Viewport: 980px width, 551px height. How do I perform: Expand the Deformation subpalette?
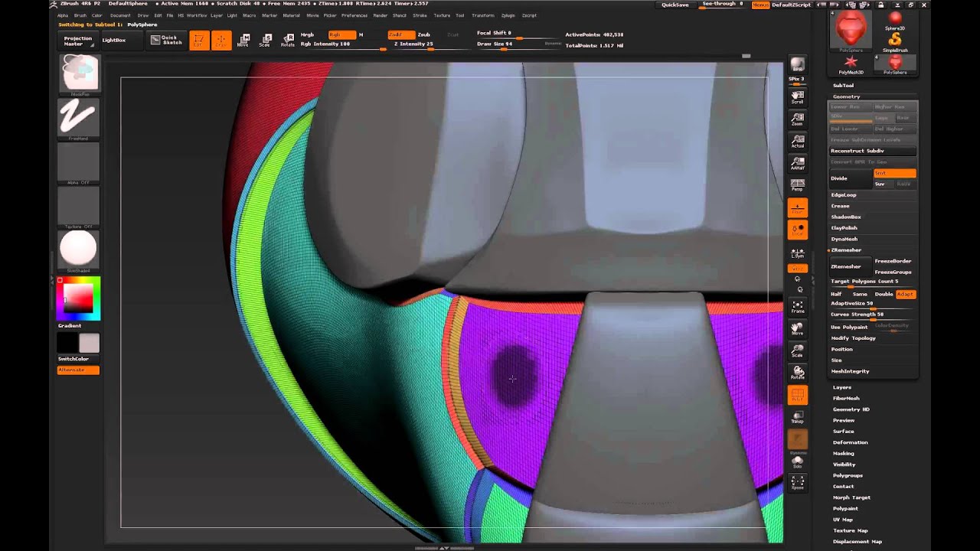850,442
